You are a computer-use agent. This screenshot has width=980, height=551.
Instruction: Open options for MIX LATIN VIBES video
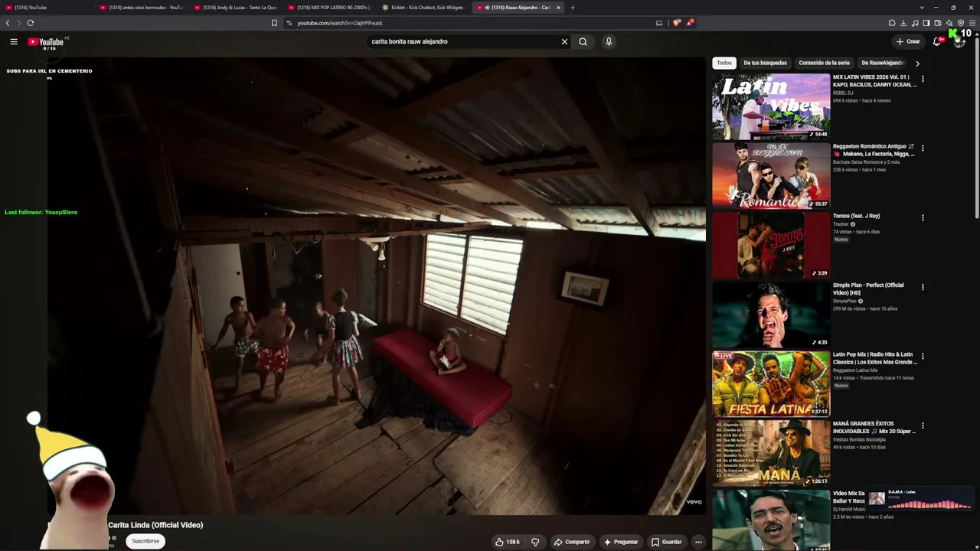(x=923, y=79)
